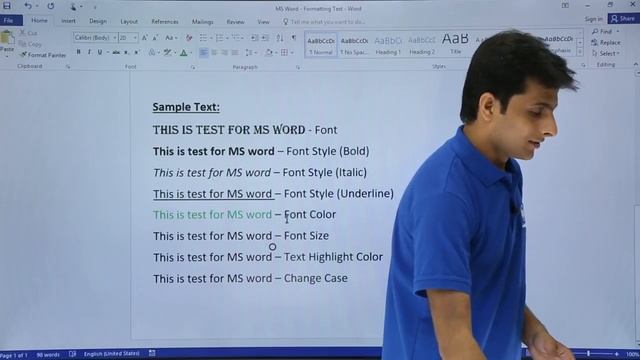640x360 pixels.
Task: Save document with the disk icon
Action: click(x=7, y=6)
